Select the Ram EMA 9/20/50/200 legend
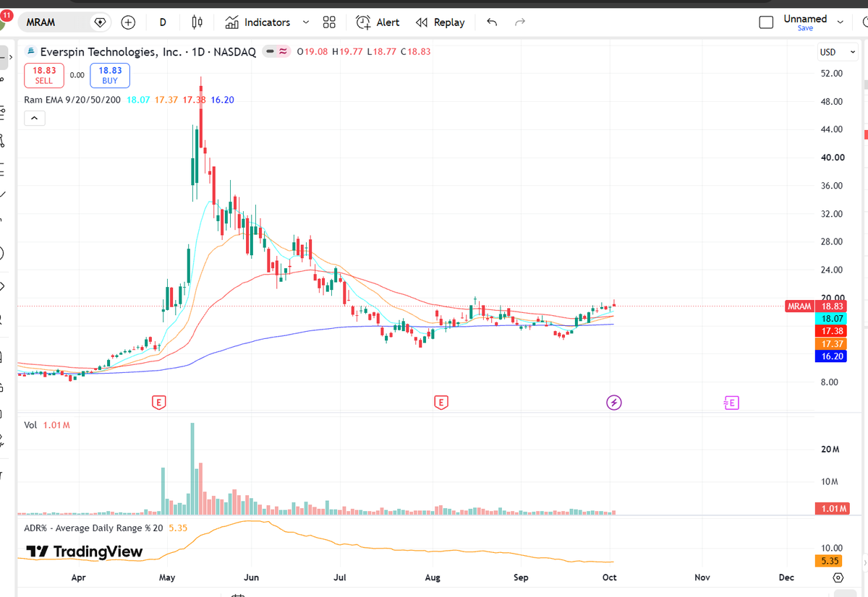868x597 pixels. 73,100
